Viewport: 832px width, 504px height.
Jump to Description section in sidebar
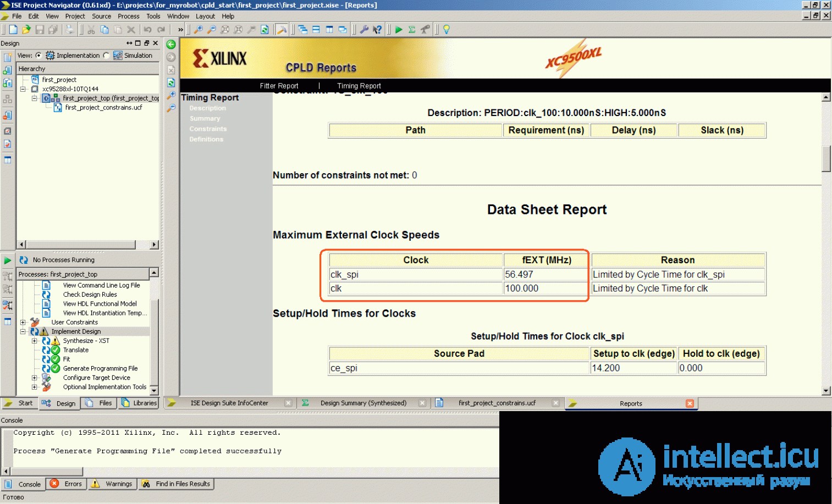point(207,108)
